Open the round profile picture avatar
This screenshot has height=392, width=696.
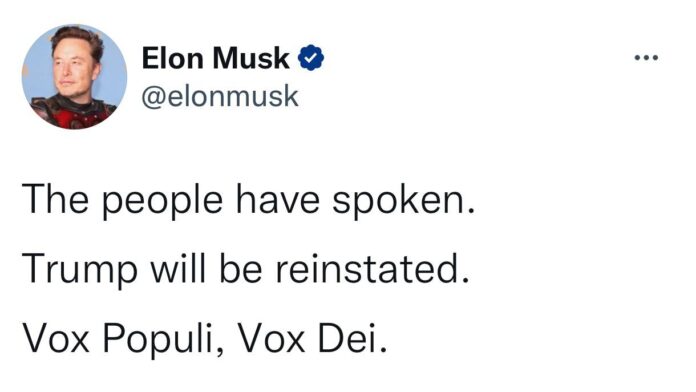click(x=74, y=76)
